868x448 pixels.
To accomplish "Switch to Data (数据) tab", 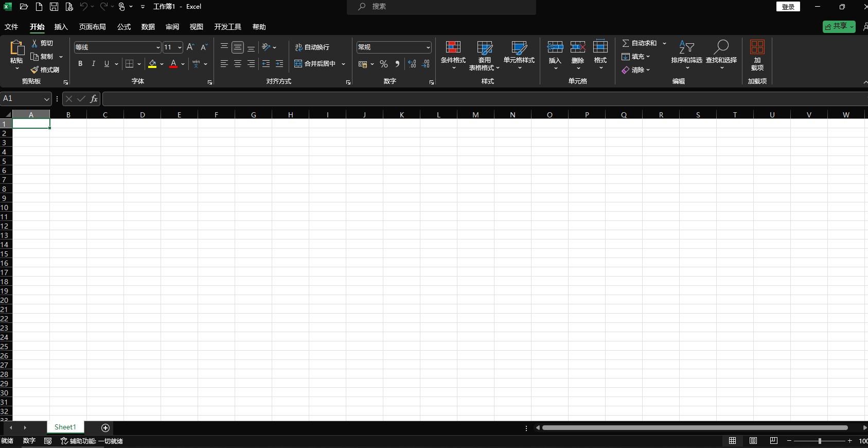I will [x=148, y=27].
